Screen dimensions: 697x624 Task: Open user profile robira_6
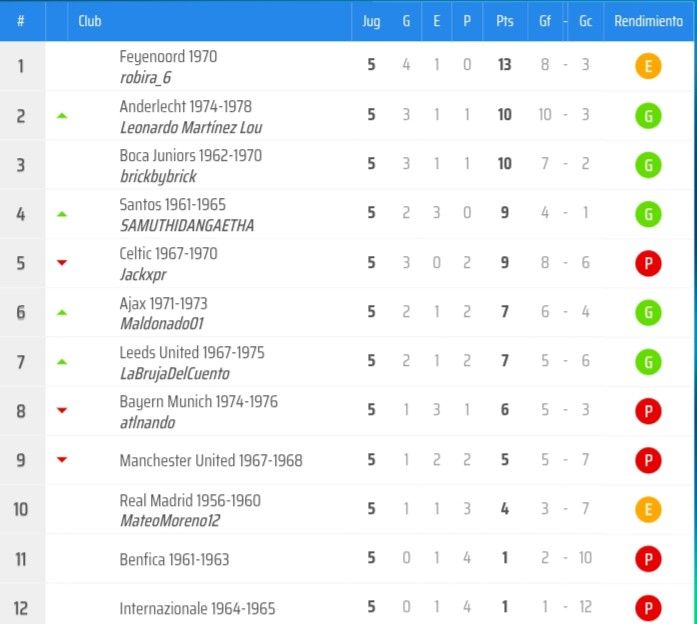145,78
